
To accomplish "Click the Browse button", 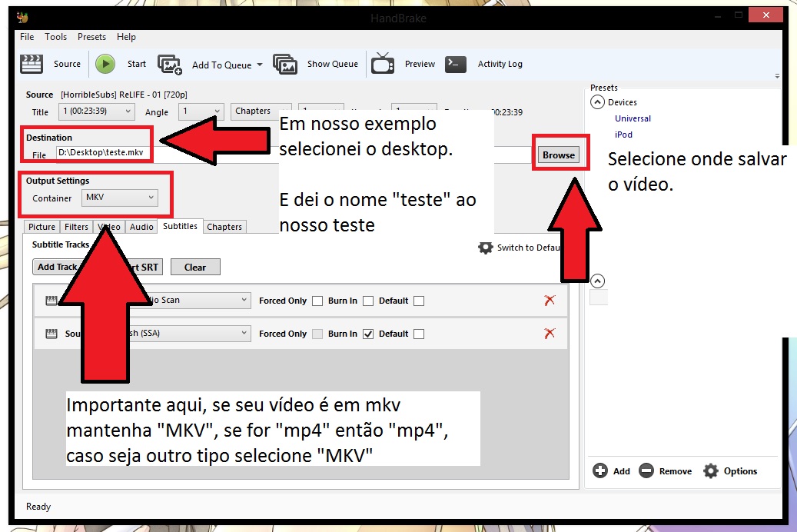I will (x=559, y=155).
